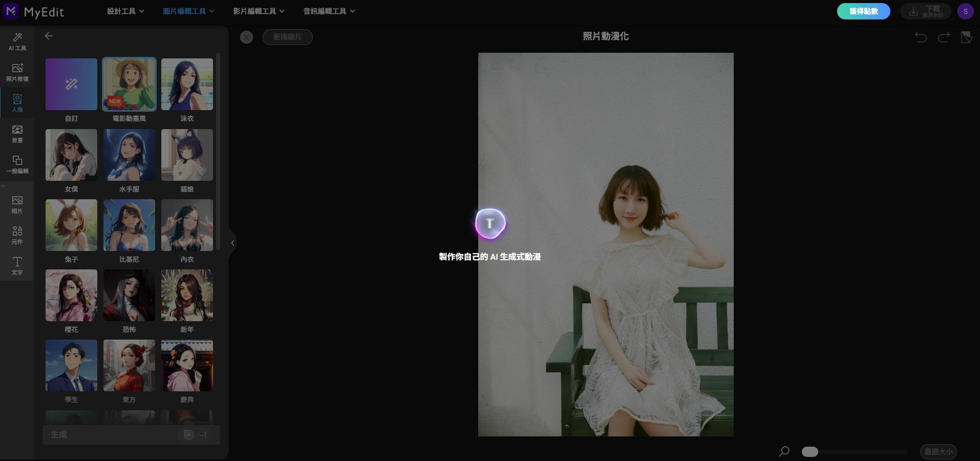The height and width of the screenshot is (461, 980).
Task: Click the redo arrow icon
Action: click(x=944, y=37)
